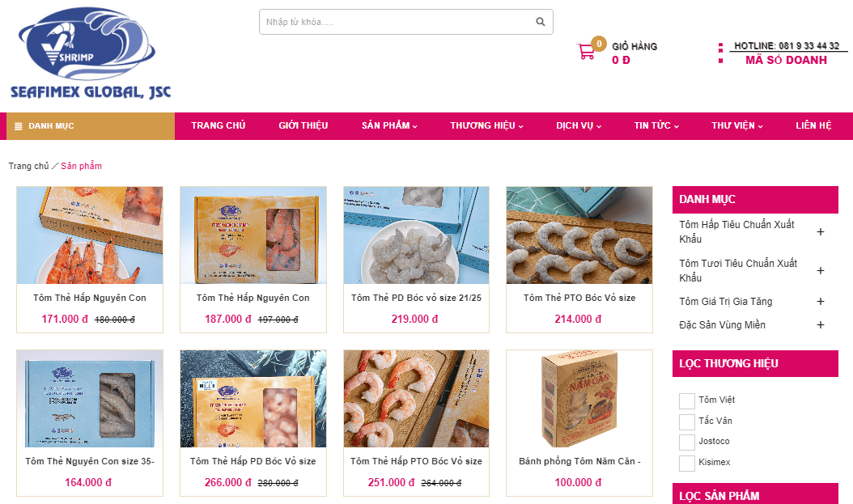
Task: Expand the Thương Hiệu dropdown menu
Action: click(486, 125)
